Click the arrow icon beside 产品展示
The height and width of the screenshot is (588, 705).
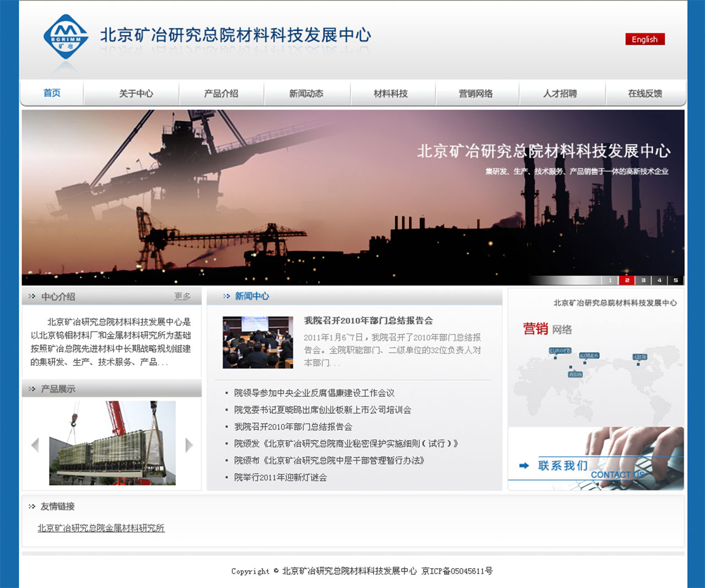pyautogui.click(x=32, y=389)
